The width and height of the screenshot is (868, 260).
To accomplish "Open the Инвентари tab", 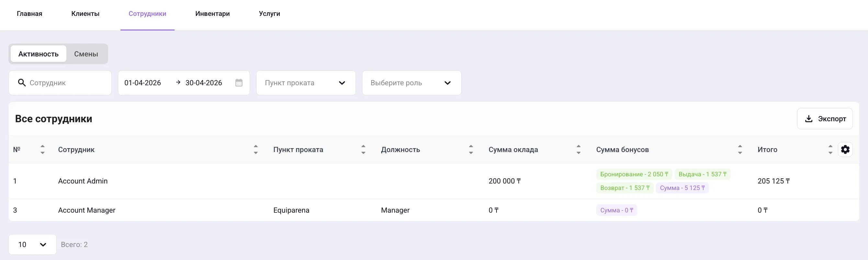I will click(x=212, y=14).
